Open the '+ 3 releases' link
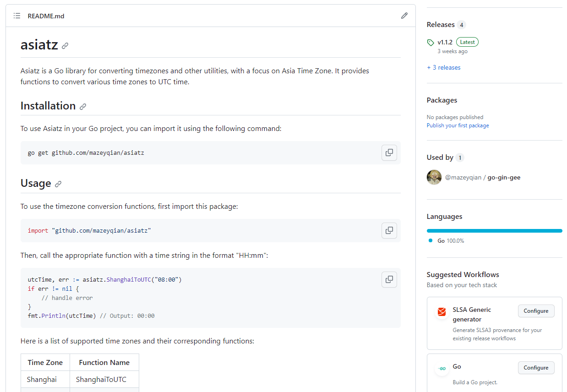567x392 pixels. [443, 67]
